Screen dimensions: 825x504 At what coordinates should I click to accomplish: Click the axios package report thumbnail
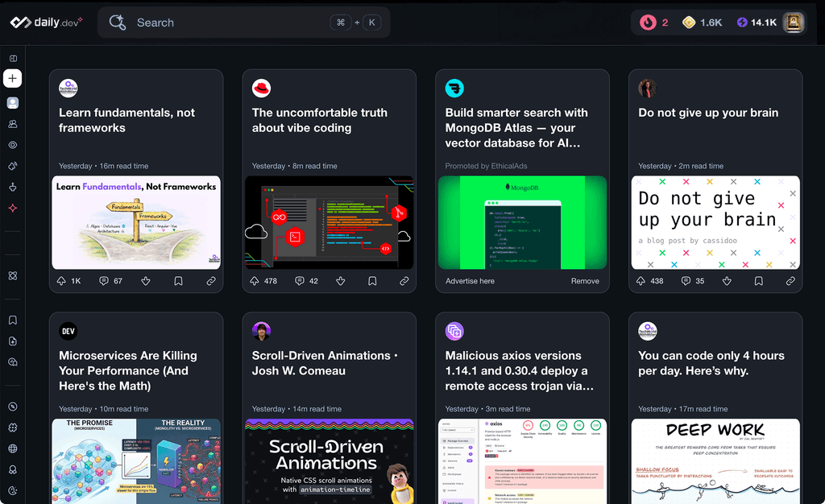[522, 461]
